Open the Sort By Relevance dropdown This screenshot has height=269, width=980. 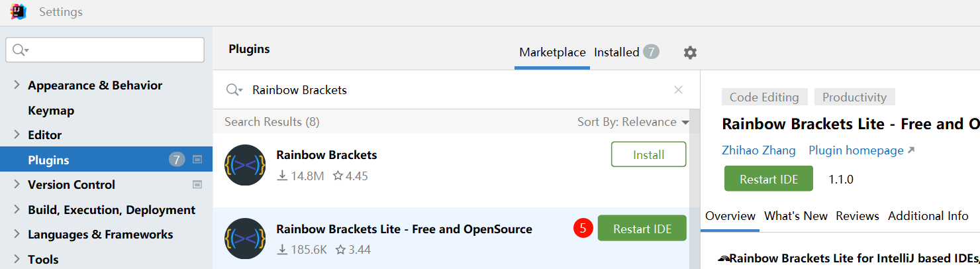point(632,122)
